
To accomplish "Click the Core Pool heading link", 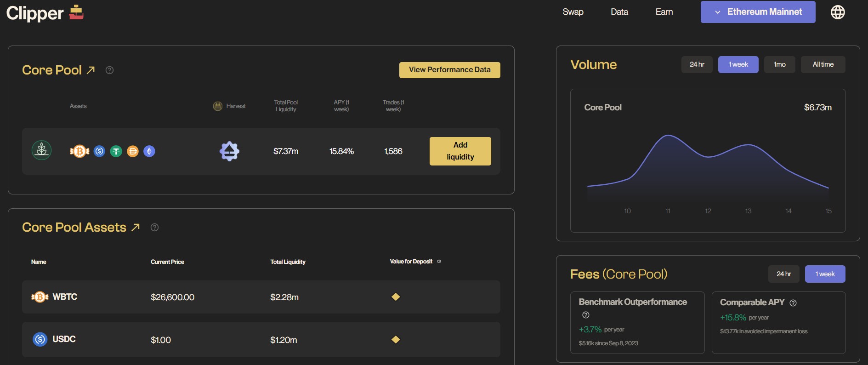I will click(52, 70).
